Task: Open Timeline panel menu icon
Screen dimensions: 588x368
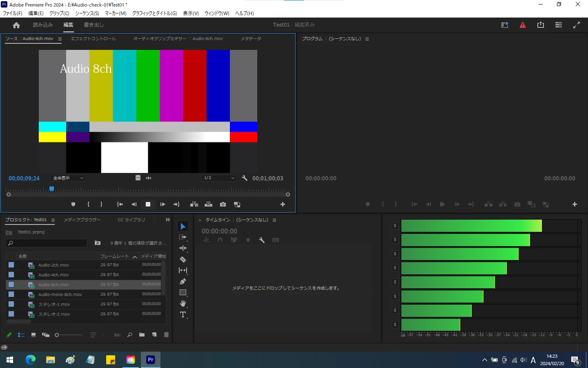Action: coord(274,220)
